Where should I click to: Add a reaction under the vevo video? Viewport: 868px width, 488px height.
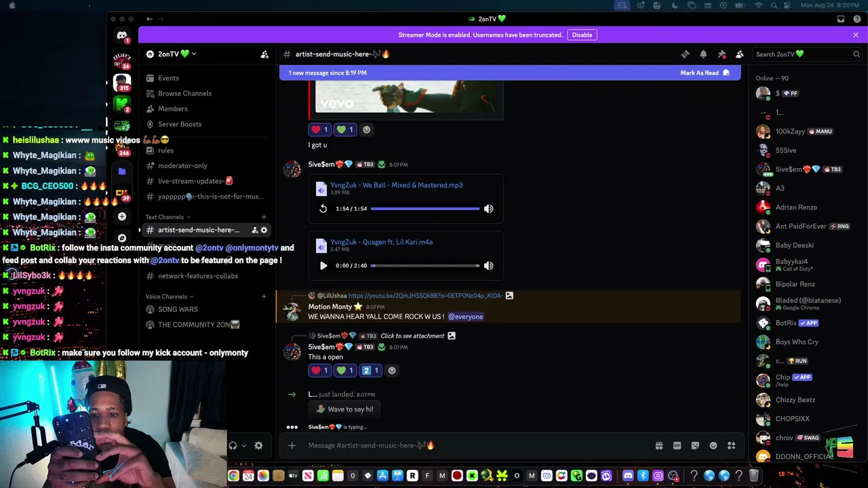click(367, 129)
